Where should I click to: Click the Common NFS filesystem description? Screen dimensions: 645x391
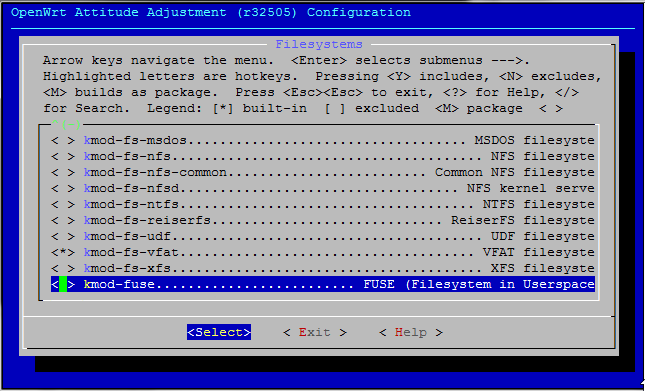point(515,173)
